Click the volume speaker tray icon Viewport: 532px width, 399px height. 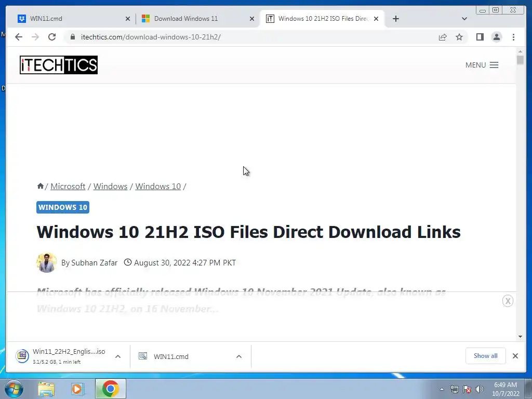(x=479, y=390)
